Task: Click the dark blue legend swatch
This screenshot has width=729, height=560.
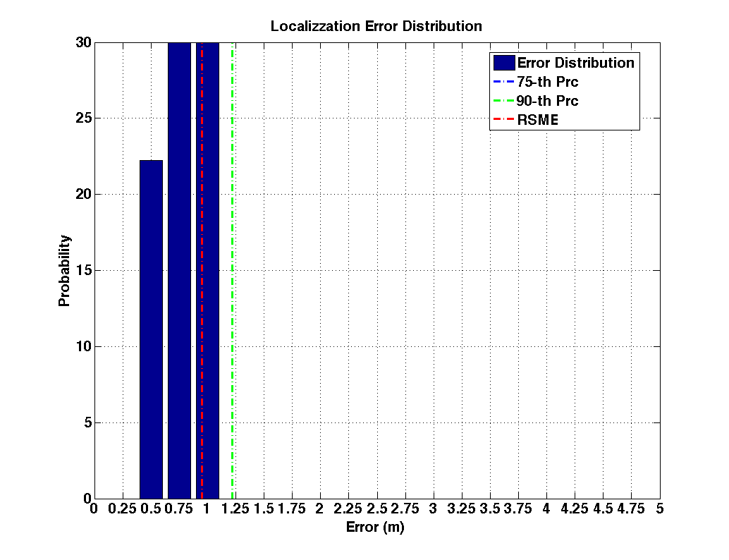Action: (504, 63)
